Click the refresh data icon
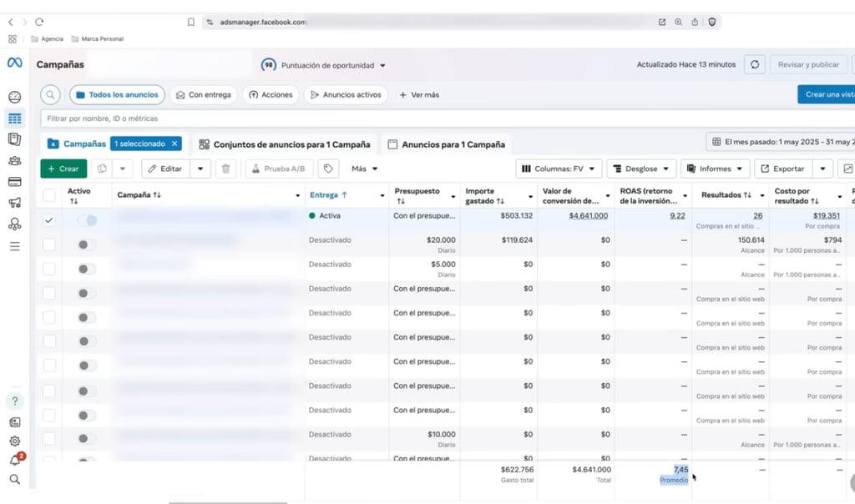 pos(755,64)
